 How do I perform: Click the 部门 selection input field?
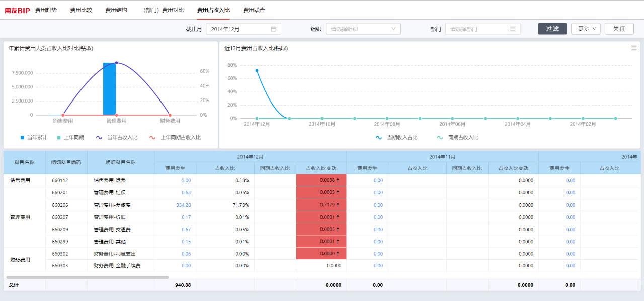[x=482, y=29]
